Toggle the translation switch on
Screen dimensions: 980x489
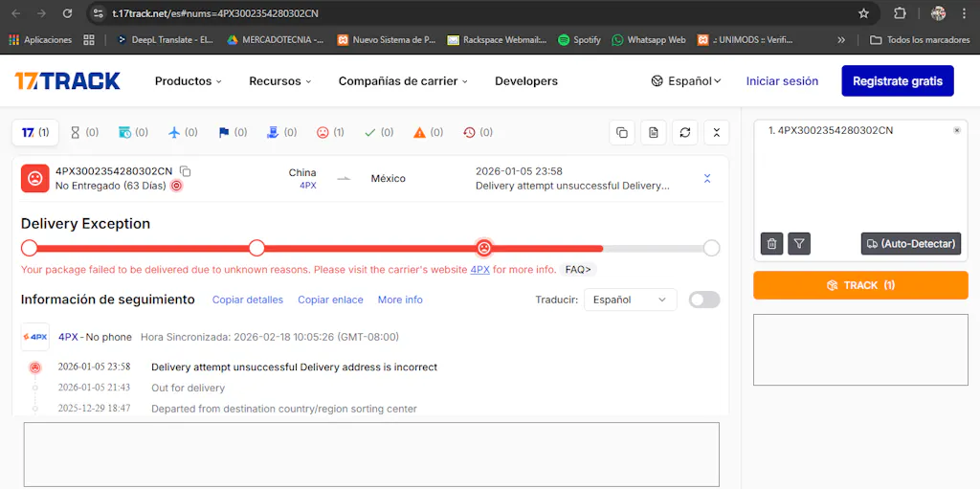tap(703, 300)
